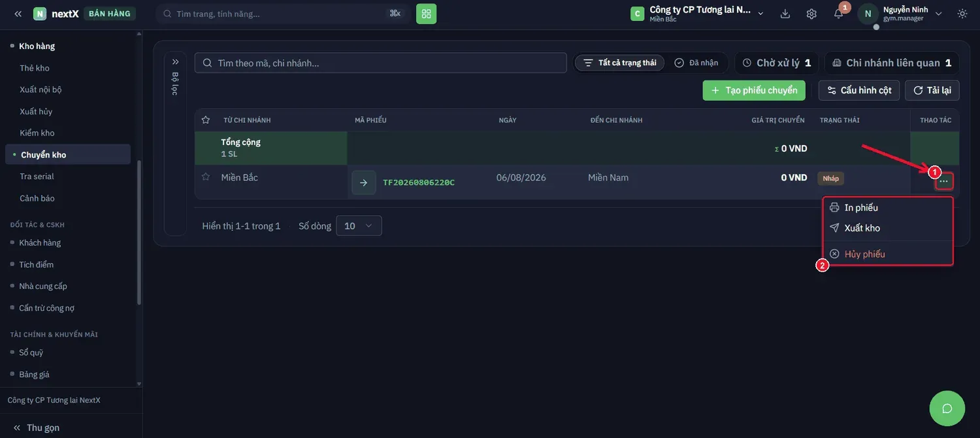
Task: Click the star icon in the table header
Action: click(206, 120)
